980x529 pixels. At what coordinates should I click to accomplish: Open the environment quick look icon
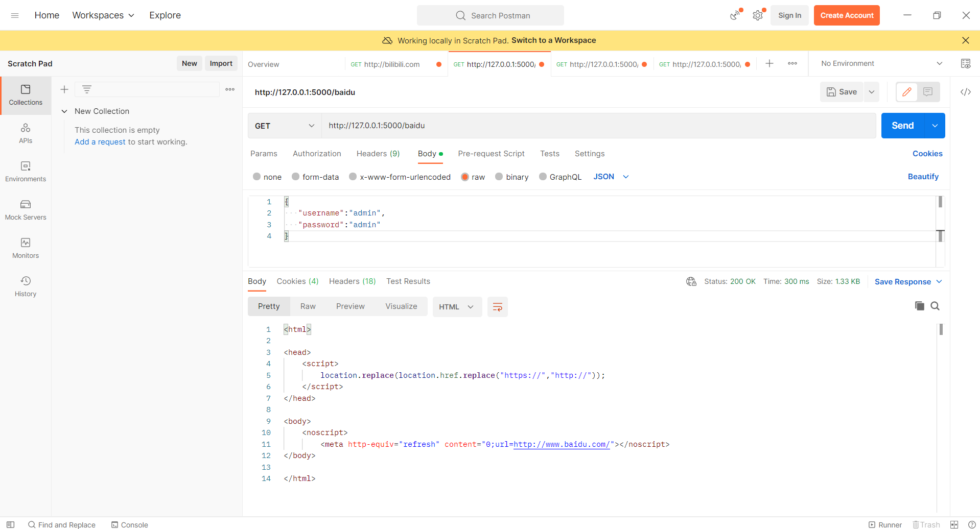tap(966, 63)
